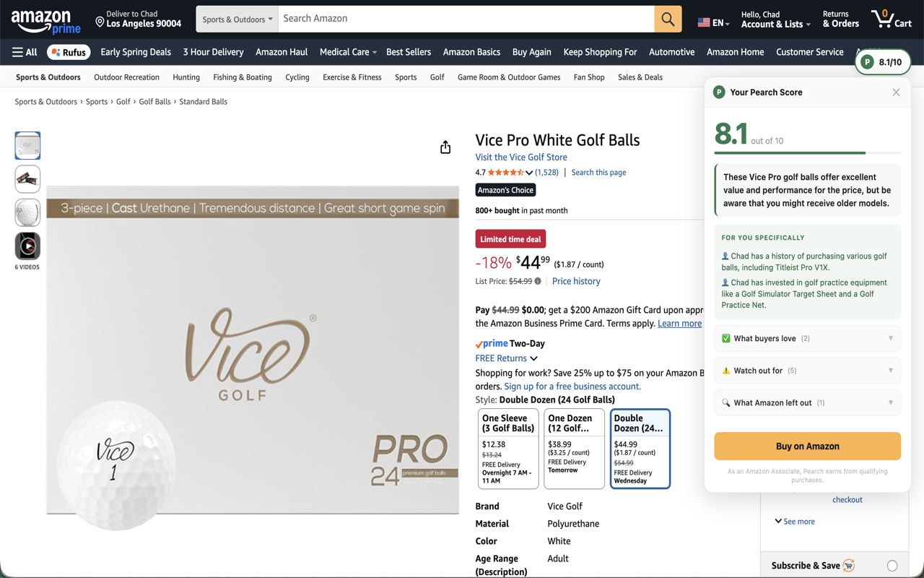Expand the What buyers love section
Viewport: 924px width, 578px height.
click(x=807, y=338)
